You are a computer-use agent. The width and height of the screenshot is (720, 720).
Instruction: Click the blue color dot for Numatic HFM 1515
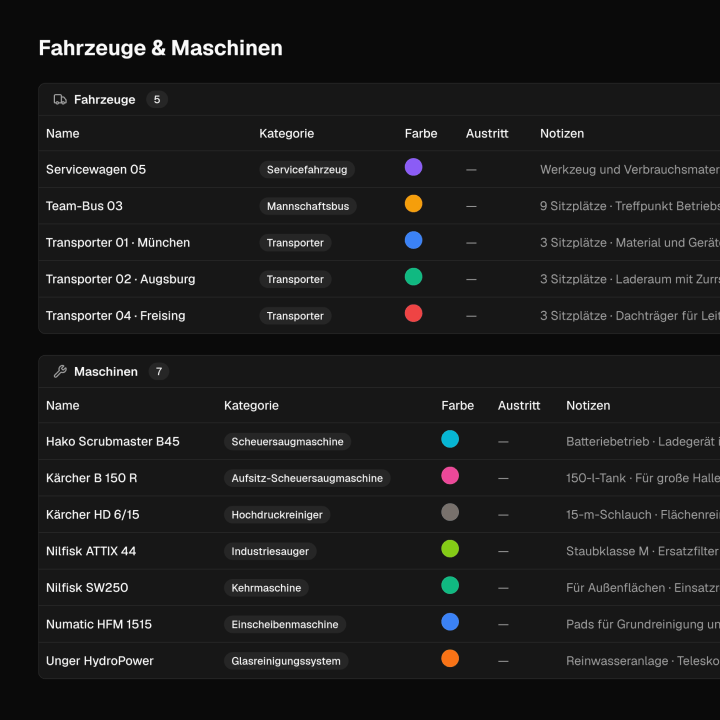pyautogui.click(x=450, y=622)
